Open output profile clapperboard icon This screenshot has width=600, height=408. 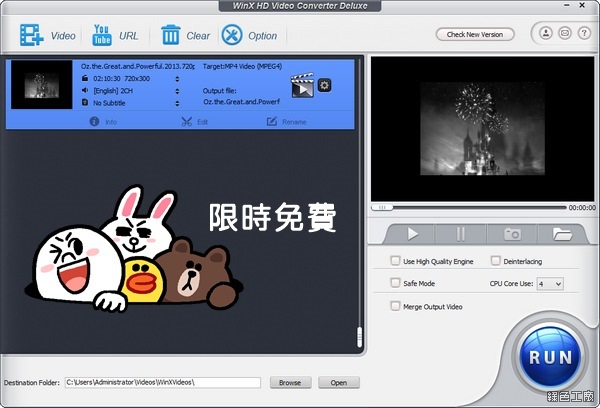pyautogui.click(x=302, y=85)
